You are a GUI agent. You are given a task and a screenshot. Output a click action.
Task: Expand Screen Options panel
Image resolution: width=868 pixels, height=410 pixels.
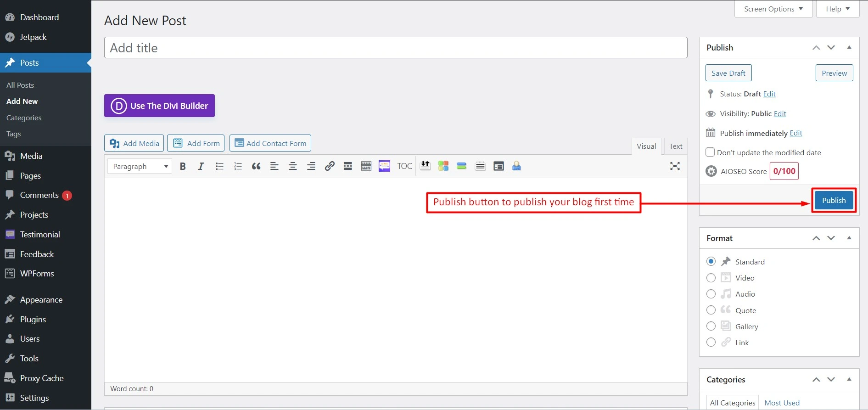click(x=773, y=9)
